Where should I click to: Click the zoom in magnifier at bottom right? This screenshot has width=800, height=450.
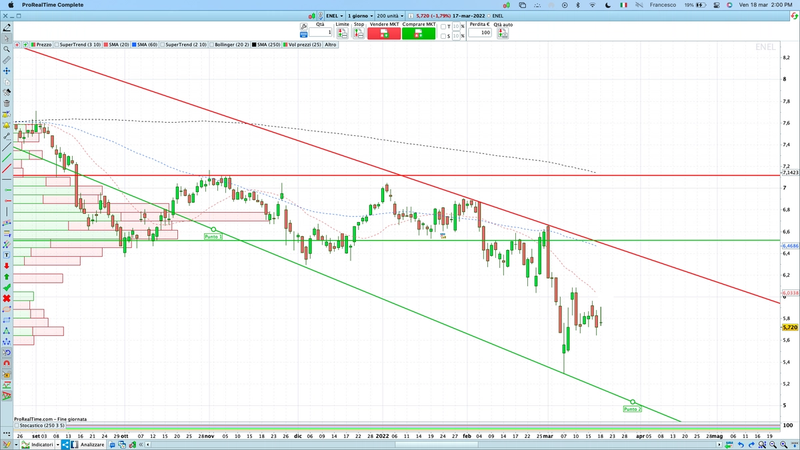[x=784, y=445]
